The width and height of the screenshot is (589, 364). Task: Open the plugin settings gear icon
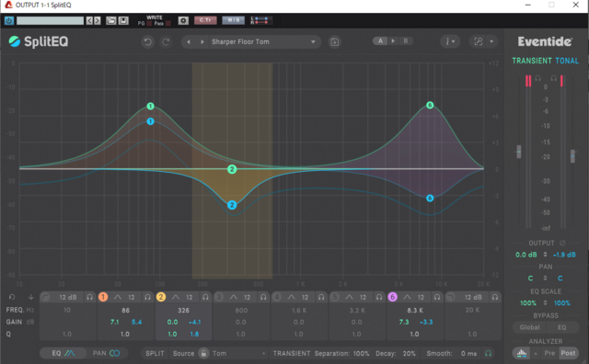pyautogui.click(x=183, y=20)
